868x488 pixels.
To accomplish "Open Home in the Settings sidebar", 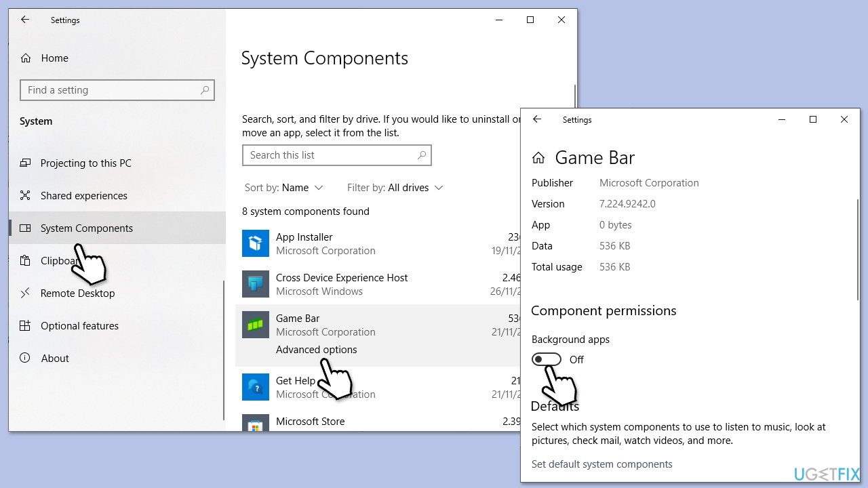I will 54,58.
